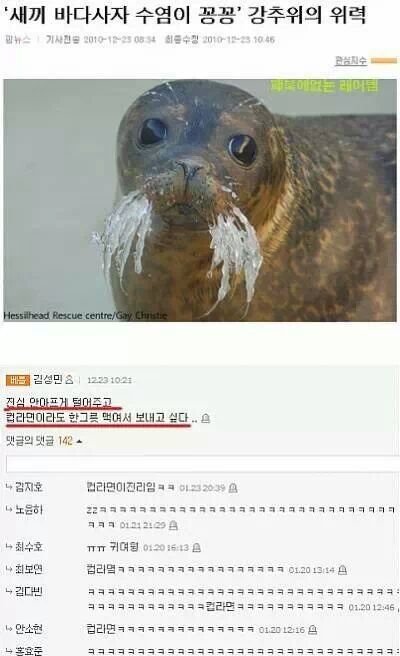The image size is (400, 656).
Task: Click the user profile icon beside 김성민
Action: [69, 380]
